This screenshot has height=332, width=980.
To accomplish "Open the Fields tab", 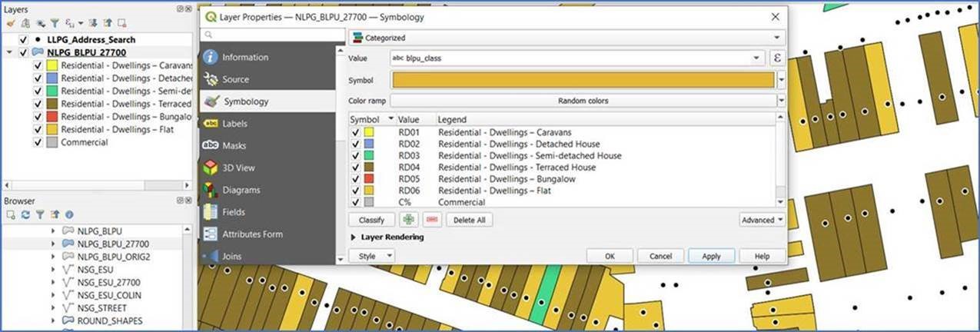I will pyautogui.click(x=267, y=212).
